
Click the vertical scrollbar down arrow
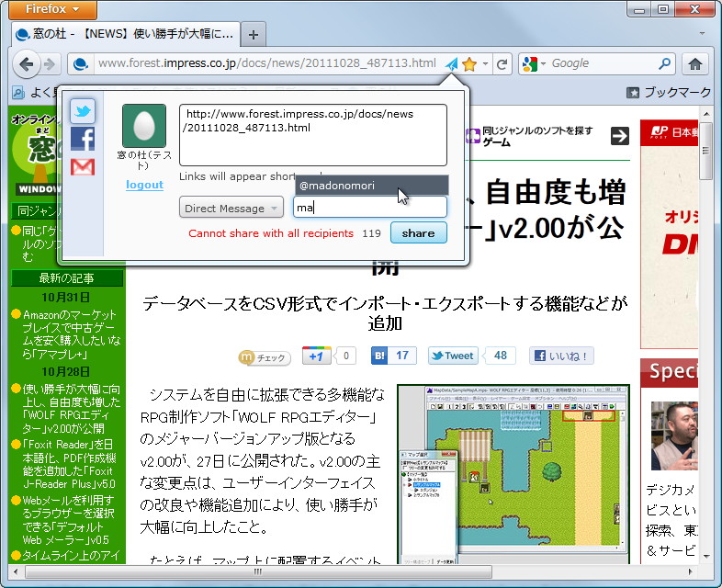[706, 556]
